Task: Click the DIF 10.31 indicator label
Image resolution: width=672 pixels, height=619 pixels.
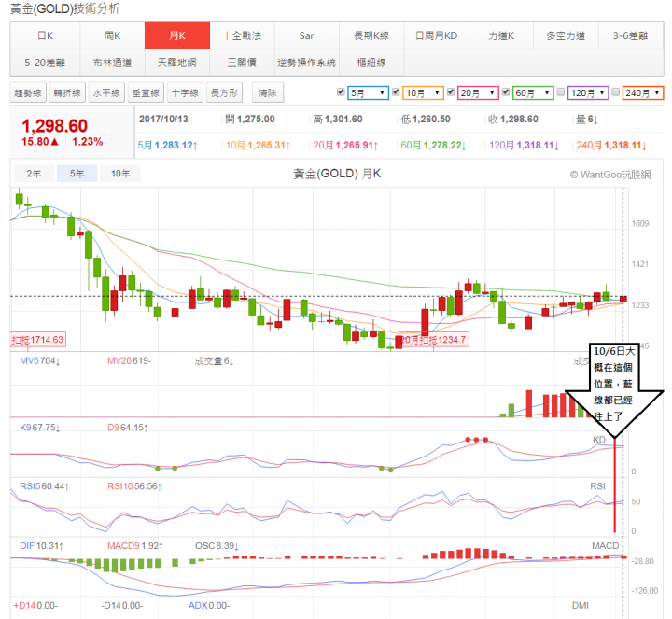Action: [42, 545]
